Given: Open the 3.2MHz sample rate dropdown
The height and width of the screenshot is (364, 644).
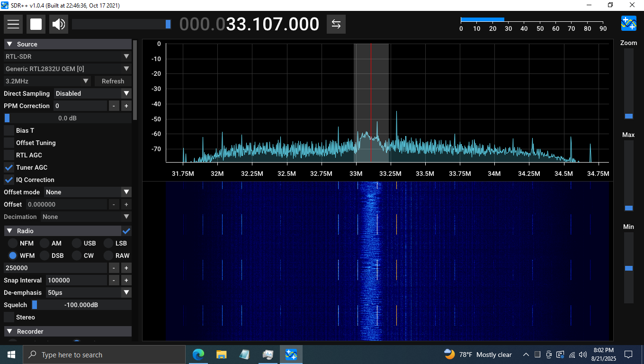Looking at the screenshot, I should pyautogui.click(x=47, y=81).
